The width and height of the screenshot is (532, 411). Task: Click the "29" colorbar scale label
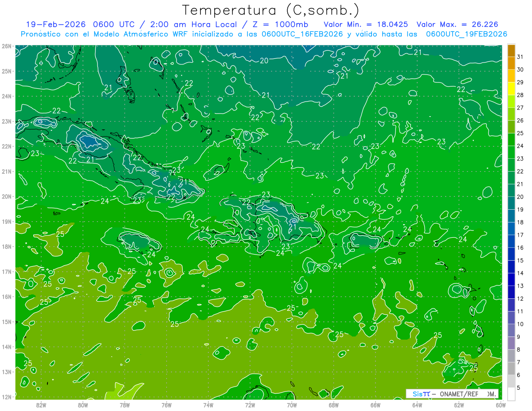[x=520, y=82]
